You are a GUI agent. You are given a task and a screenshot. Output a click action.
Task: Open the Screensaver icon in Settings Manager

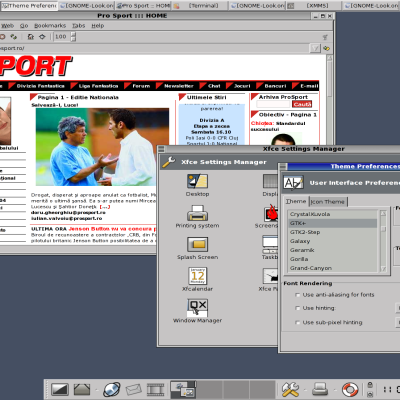271,213
